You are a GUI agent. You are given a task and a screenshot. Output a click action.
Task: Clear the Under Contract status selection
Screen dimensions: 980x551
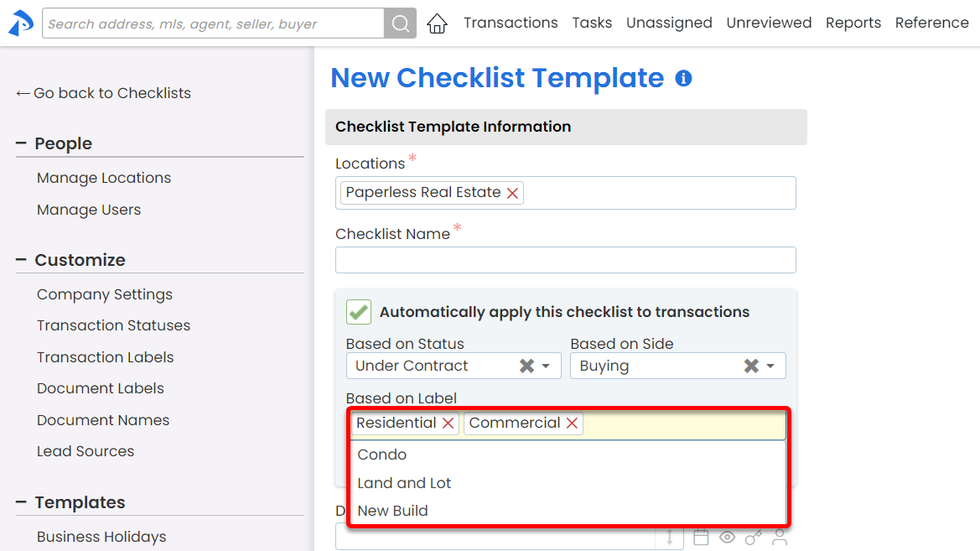526,366
